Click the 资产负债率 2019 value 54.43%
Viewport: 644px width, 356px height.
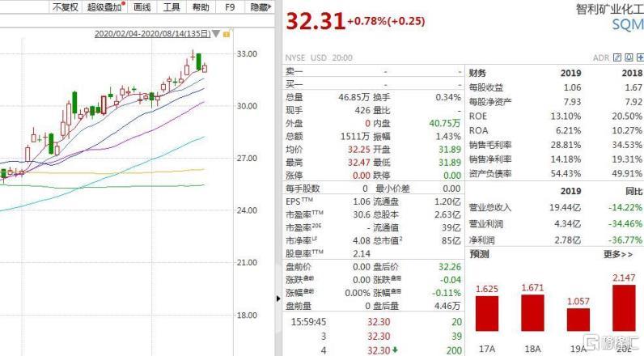coord(566,174)
